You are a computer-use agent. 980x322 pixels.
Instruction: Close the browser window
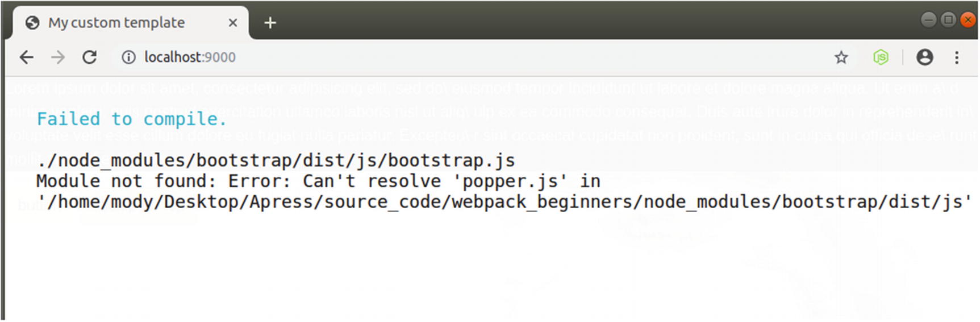point(968,20)
